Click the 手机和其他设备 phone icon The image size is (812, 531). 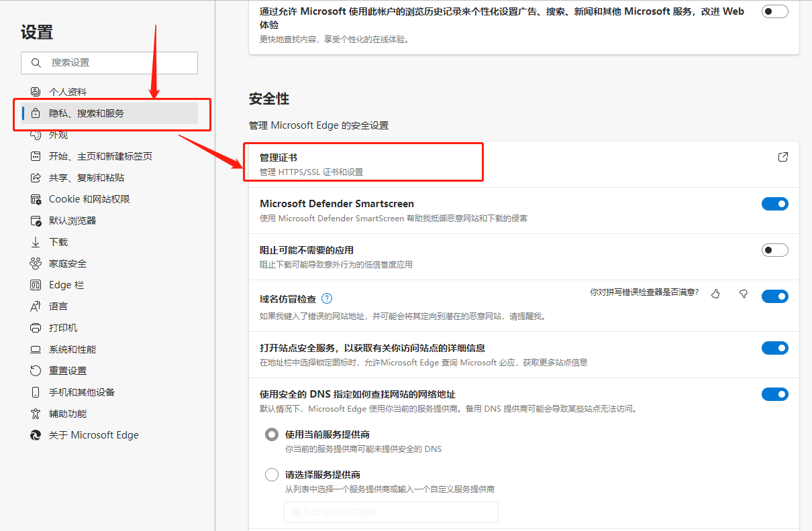tap(36, 392)
